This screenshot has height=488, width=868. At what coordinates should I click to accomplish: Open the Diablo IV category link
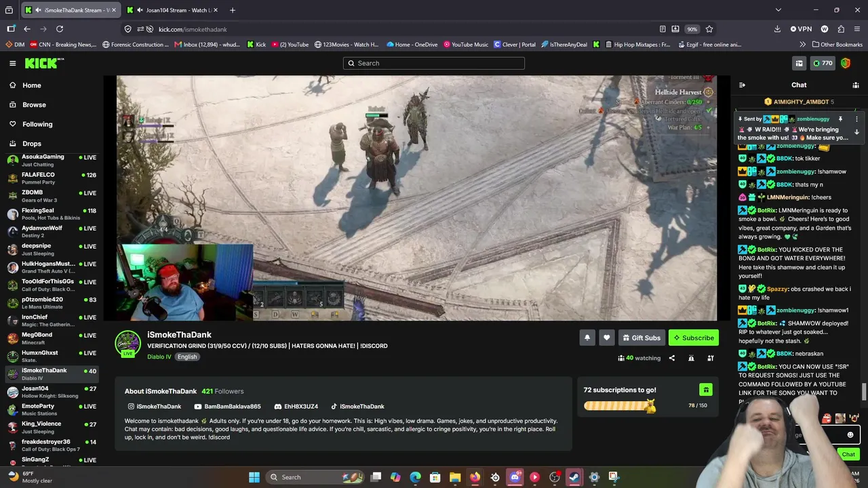[x=159, y=357]
